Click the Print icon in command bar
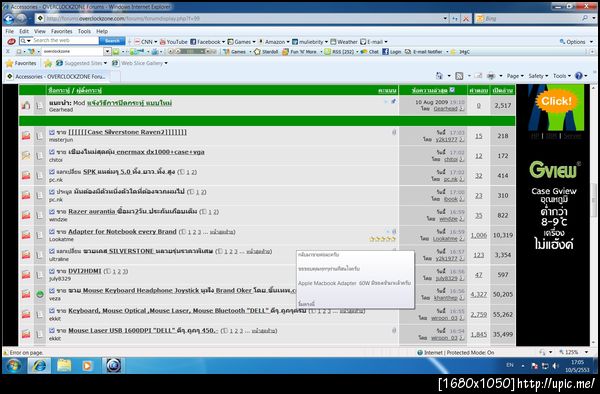This screenshot has height=394, width=600. click(x=491, y=76)
